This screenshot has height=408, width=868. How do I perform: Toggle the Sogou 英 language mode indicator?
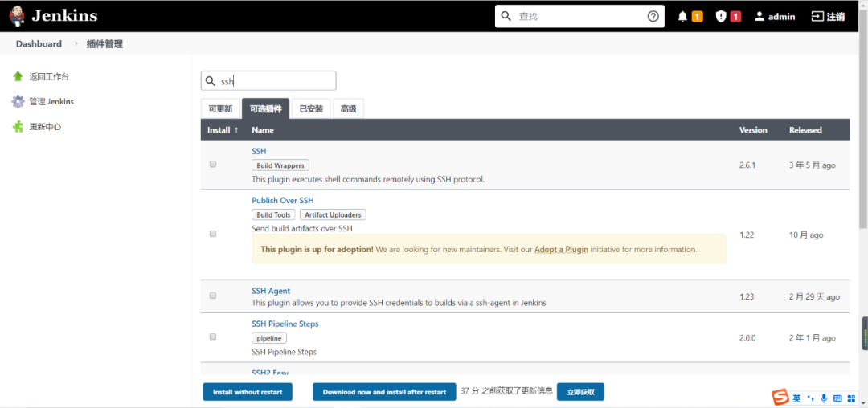796,398
